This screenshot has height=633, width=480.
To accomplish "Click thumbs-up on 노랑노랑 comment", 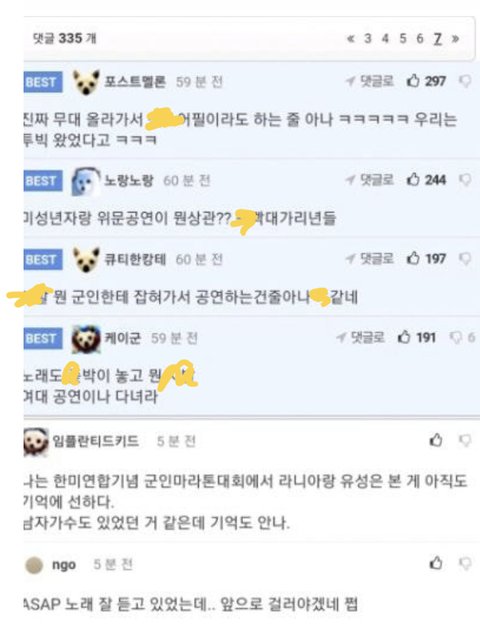I will click(x=426, y=180).
